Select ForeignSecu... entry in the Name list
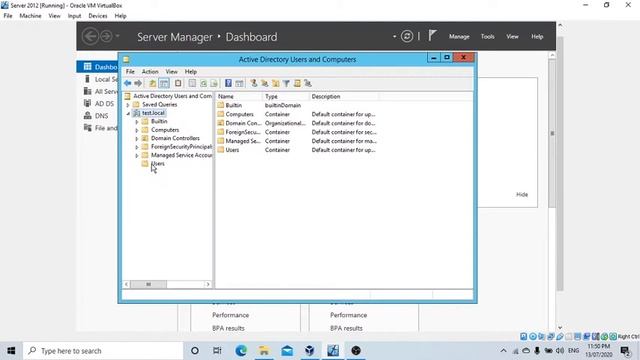 pyautogui.click(x=242, y=132)
